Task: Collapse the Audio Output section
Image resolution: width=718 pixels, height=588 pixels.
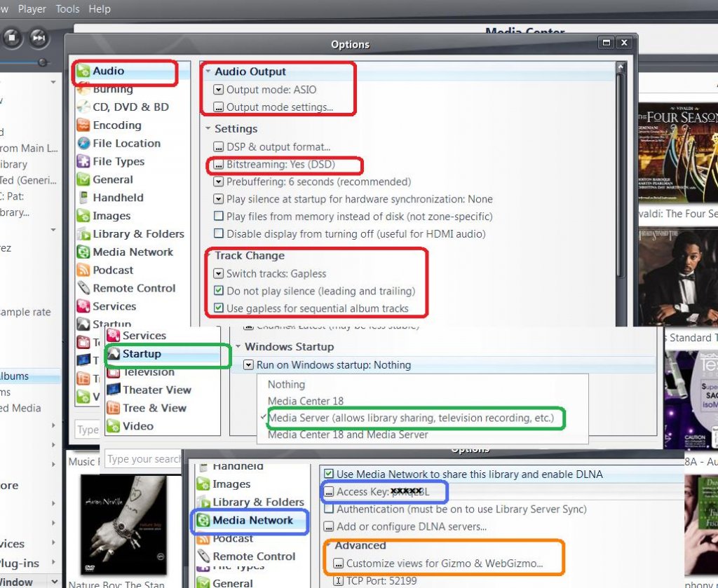Action: 208,71
